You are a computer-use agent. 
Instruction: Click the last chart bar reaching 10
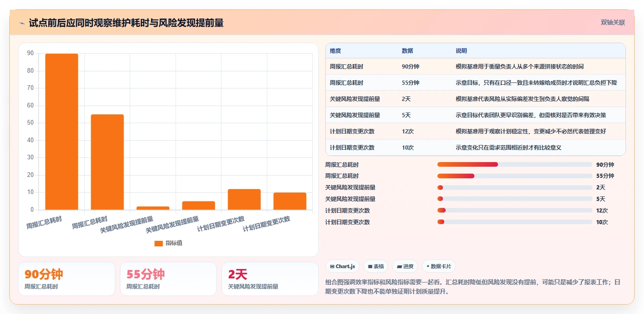point(290,201)
